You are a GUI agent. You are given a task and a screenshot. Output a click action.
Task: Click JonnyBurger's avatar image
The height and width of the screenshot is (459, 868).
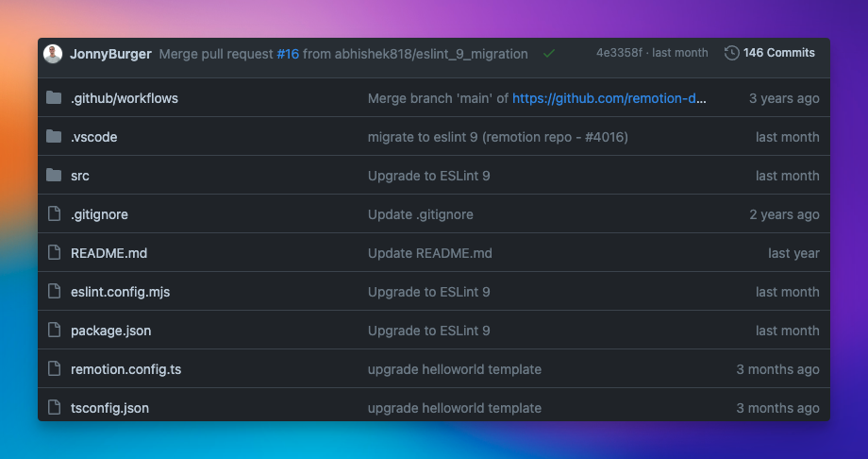pyautogui.click(x=54, y=54)
